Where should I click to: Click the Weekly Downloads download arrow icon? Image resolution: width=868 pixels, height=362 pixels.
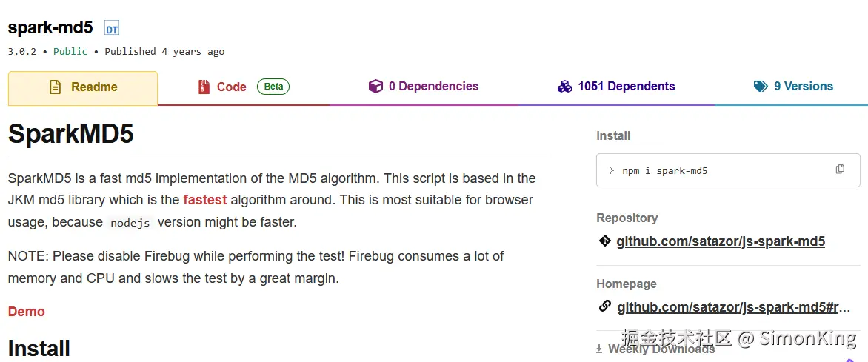click(x=599, y=349)
